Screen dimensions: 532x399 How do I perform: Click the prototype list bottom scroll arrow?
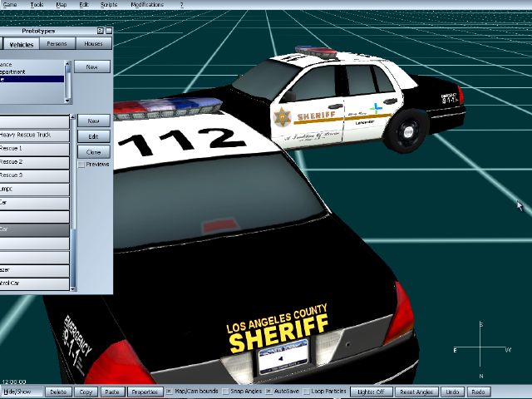click(72, 287)
